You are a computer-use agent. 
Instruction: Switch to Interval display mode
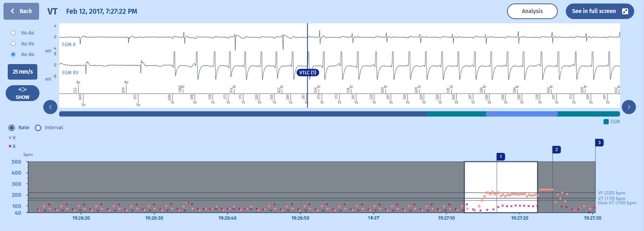tap(38, 127)
